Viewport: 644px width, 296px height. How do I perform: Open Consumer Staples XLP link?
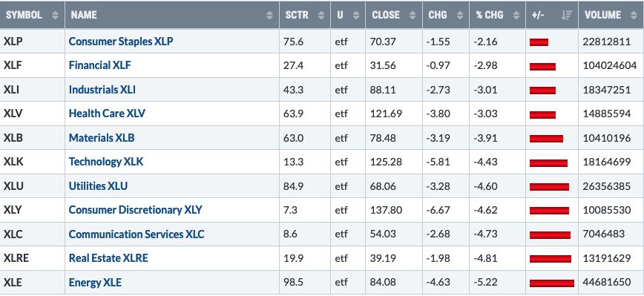tap(121, 42)
